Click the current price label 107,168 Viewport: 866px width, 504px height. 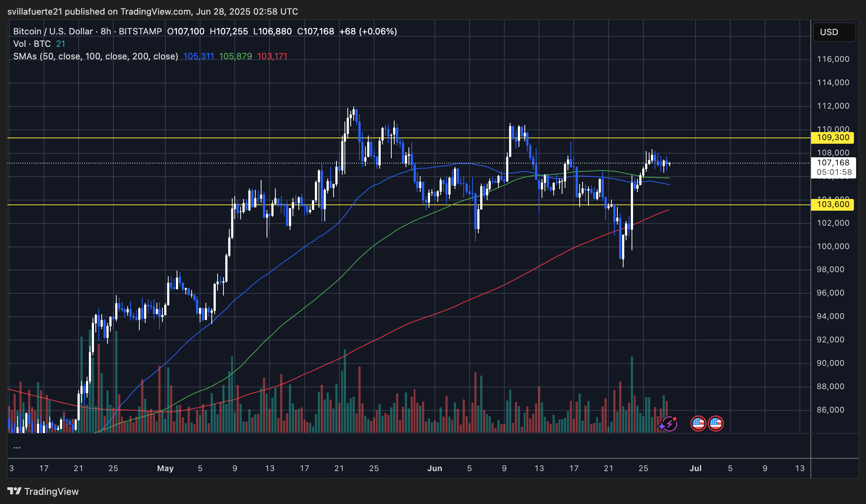point(833,163)
